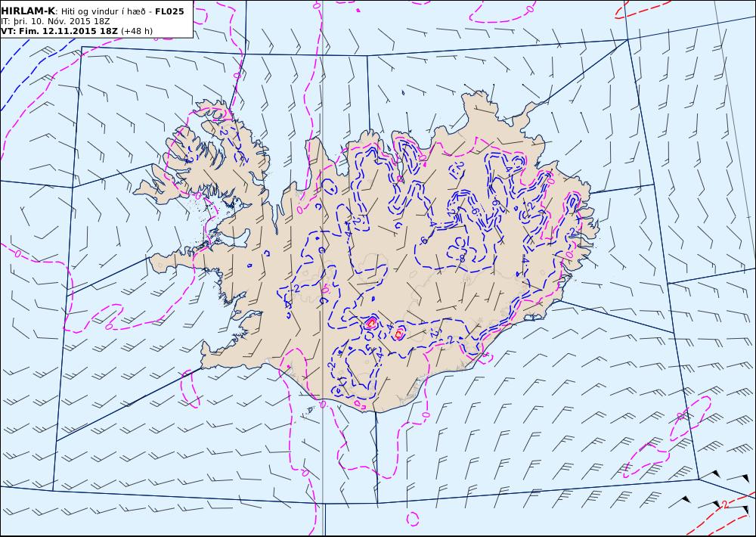
Task: Click the '(+48 h)' forecast offset text
Action: pyautogui.click(x=137, y=31)
